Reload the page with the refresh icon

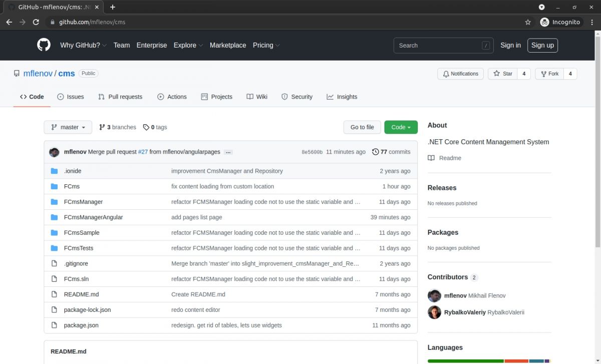point(36,22)
